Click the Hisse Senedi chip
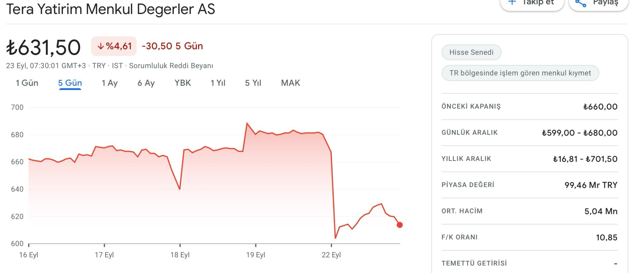 (471, 52)
